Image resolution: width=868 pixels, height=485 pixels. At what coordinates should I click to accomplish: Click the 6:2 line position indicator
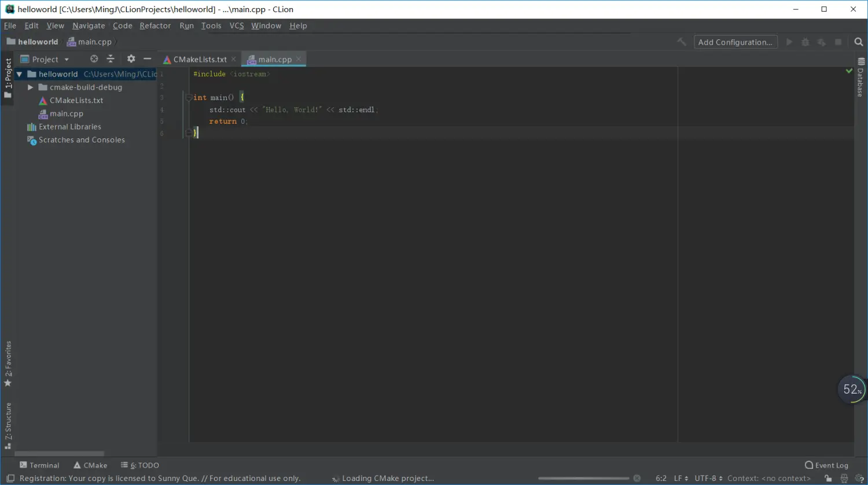tap(661, 478)
